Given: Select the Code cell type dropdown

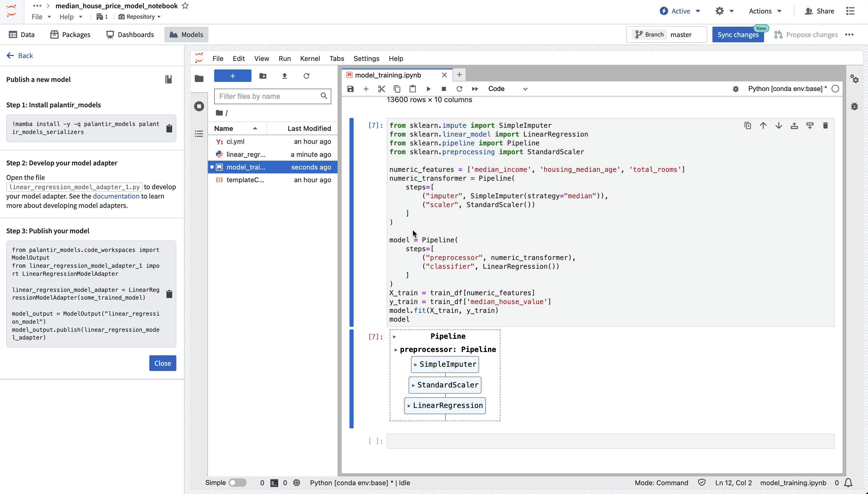Looking at the screenshot, I should (507, 89).
